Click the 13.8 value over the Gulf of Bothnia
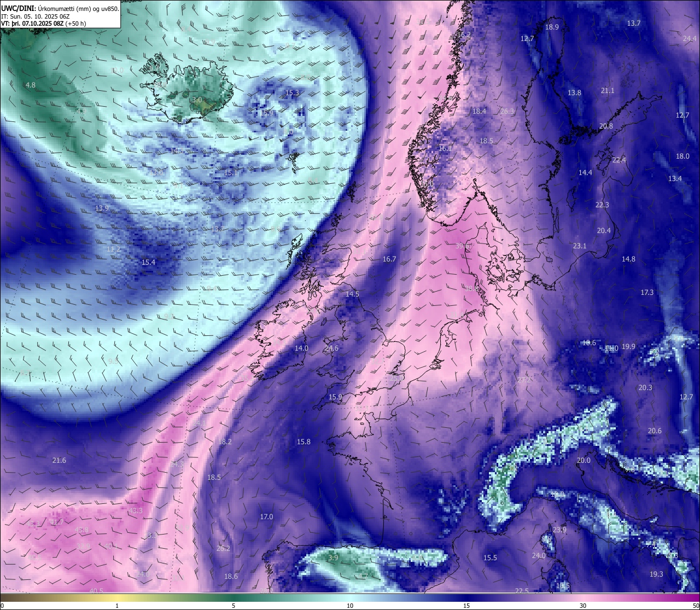Screen dimensions: 700x610 [x=574, y=93]
